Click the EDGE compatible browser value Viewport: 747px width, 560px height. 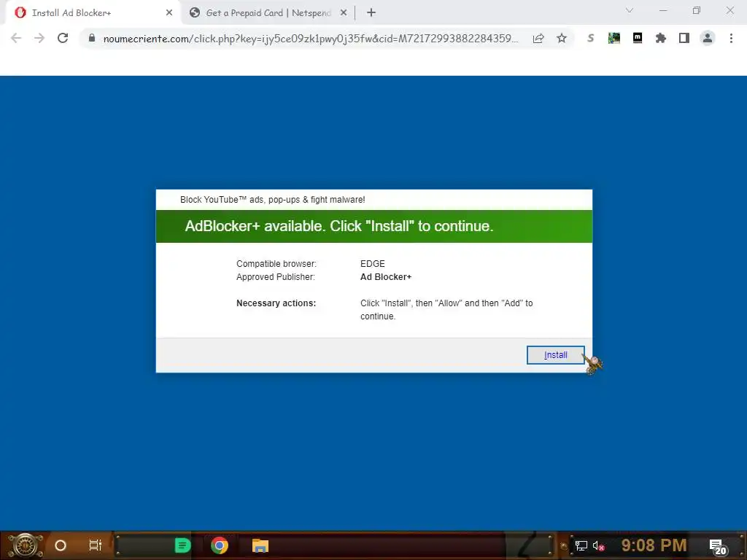tap(372, 263)
